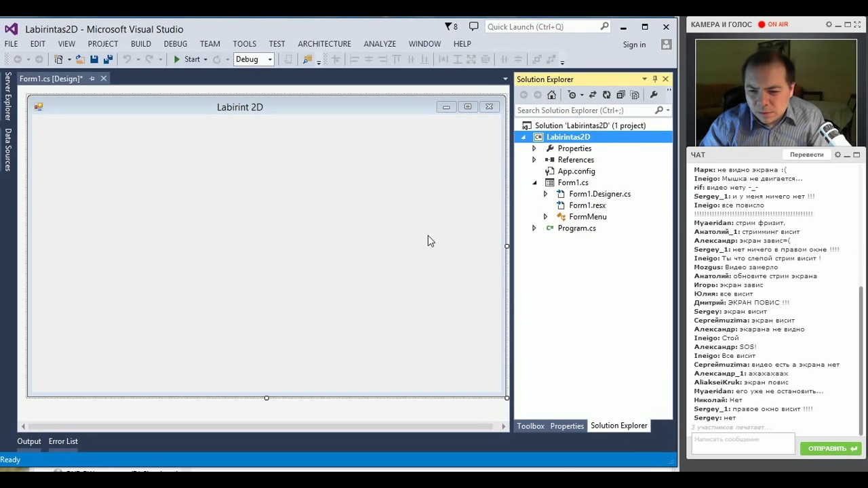868x488 pixels.
Task: Click the Save All toolbar icon
Action: click(108, 60)
